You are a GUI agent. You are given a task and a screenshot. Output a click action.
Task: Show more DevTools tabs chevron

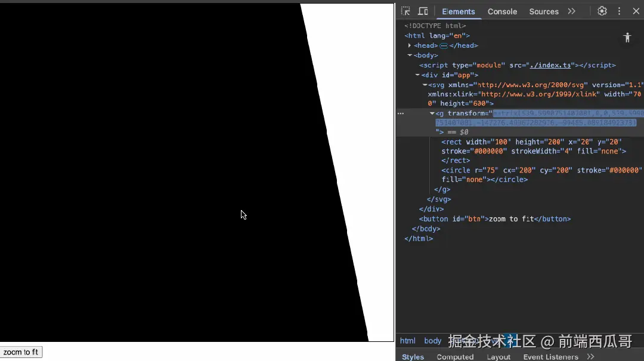point(572,11)
